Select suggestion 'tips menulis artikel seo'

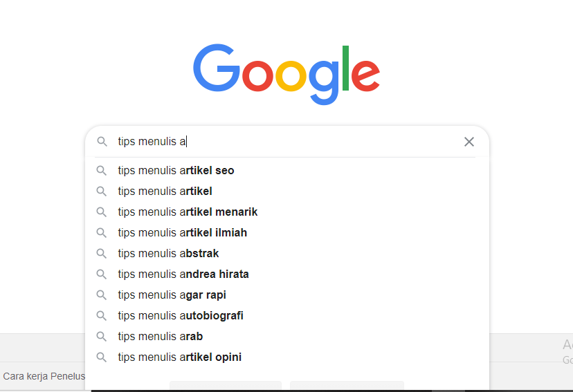(287, 171)
